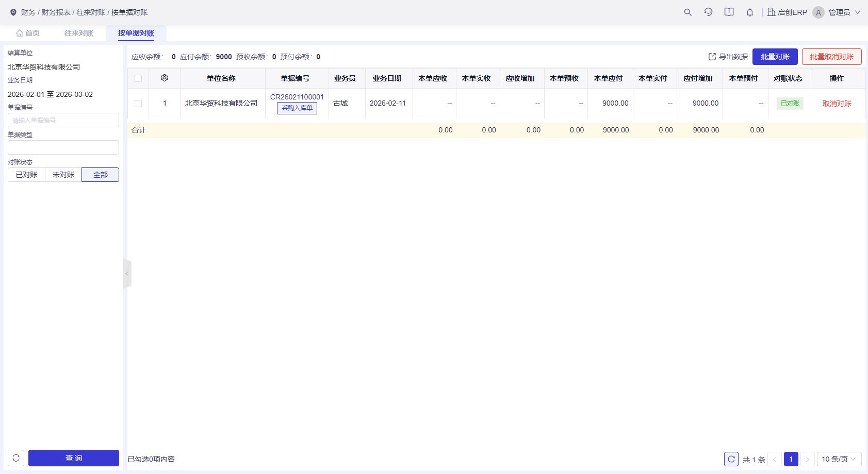Click the export icon beside 导出数据
This screenshot has height=474, width=868.
click(x=712, y=57)
